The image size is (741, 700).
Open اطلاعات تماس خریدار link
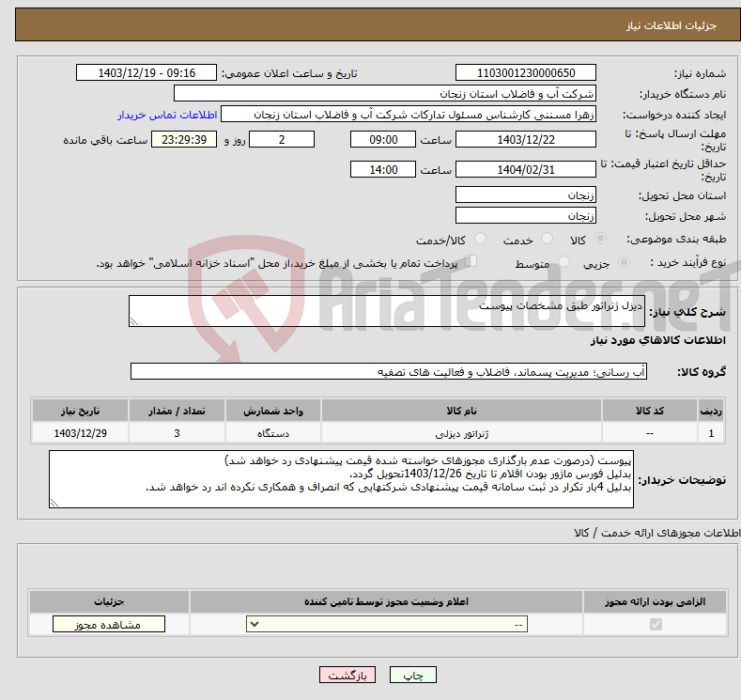coord(167,115)
